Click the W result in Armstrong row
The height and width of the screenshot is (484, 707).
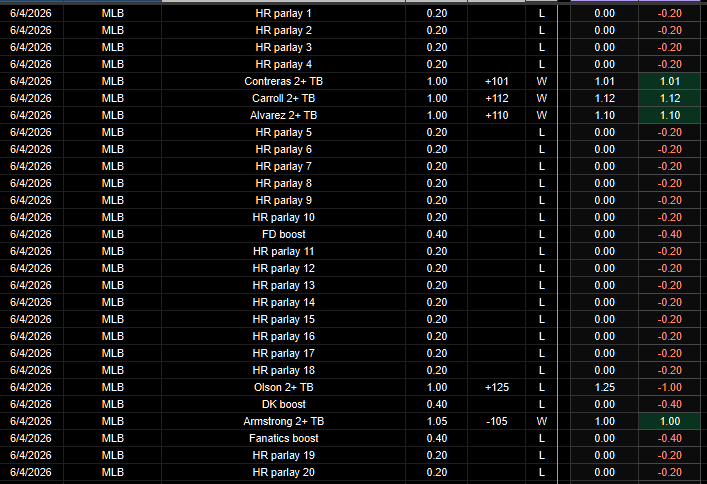[x=542, y=421]
